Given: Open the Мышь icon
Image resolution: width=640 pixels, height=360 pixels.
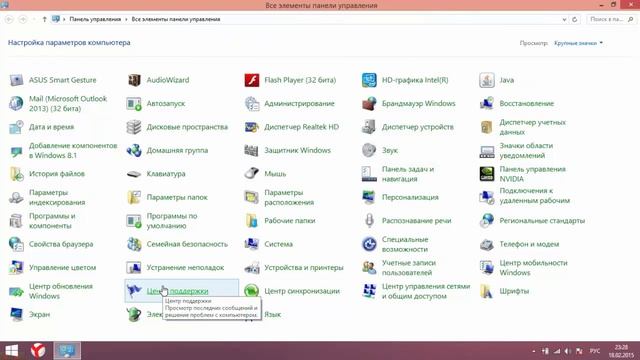Looking at the screenshot, I should pyautogui.click(x=252, y=174).
